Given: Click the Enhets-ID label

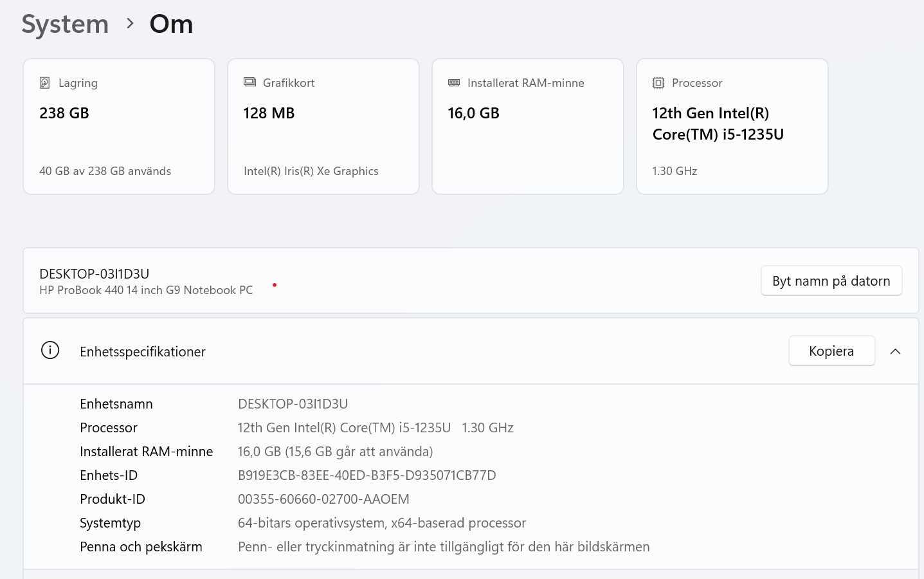Looking at the screenshot, I should [109, 475].
